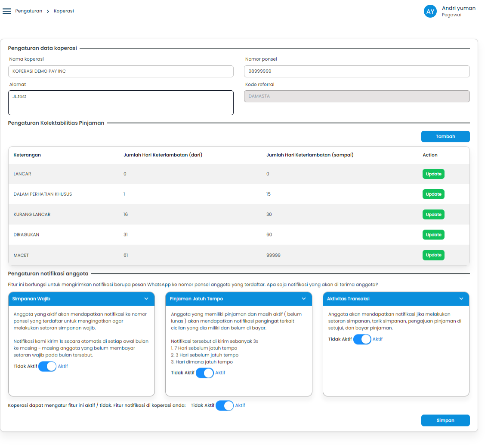Save settings with the Simpan button

[445, 420]
